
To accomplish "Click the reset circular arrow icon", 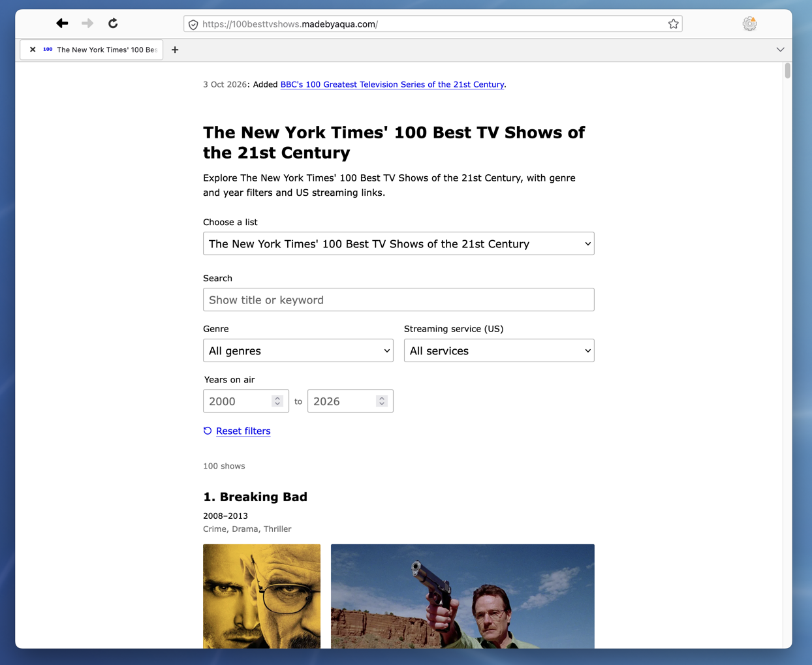I will pyautogui.click(x=208, y=431).
